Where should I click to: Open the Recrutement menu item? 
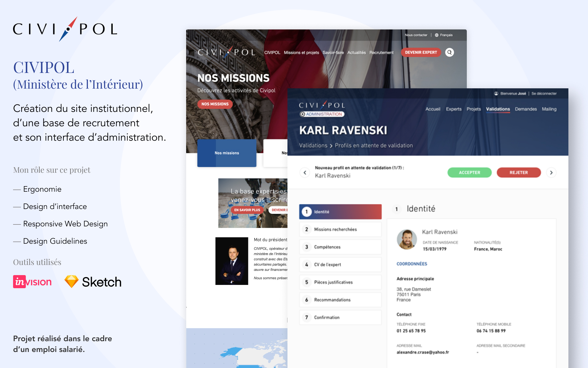coord(382,52)
